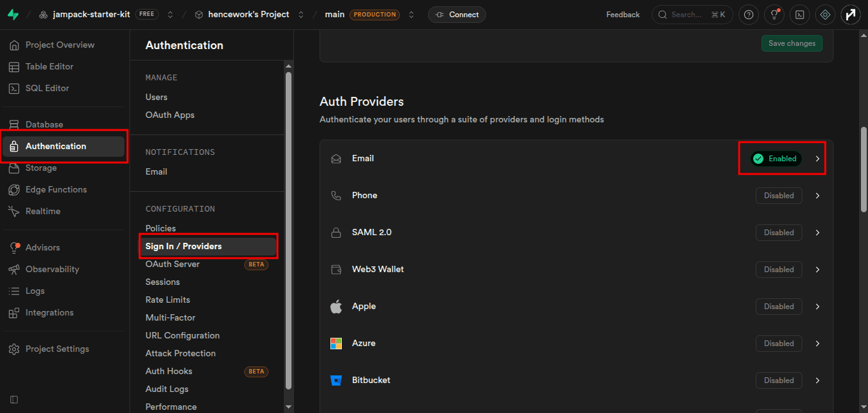The image size is (868, 413).
Task: Open the Attack Protection link
Action: point(180,354)
